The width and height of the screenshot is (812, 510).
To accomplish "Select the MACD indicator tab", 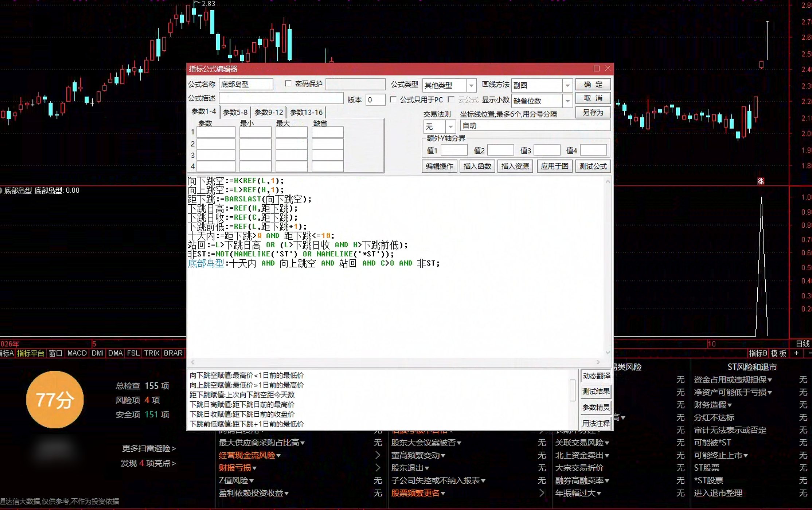I will (77, 353).
